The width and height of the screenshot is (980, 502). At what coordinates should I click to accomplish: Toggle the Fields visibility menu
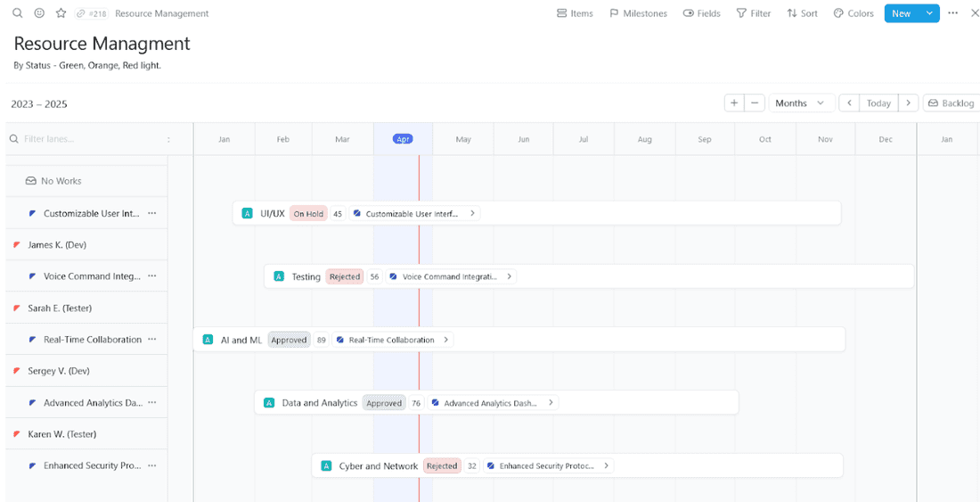click(701, 13)
